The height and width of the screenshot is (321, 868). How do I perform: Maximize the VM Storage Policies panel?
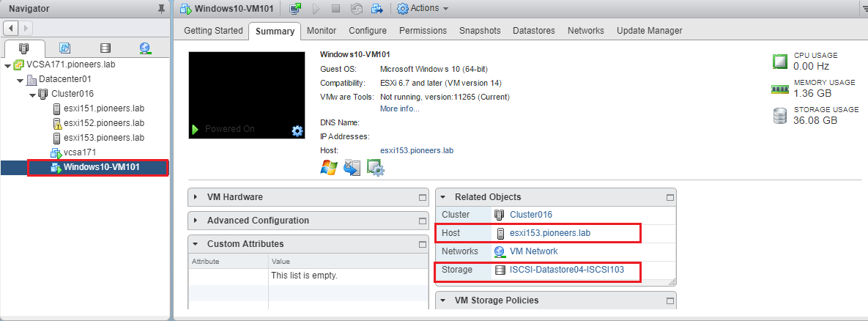[x=669, y=300]
